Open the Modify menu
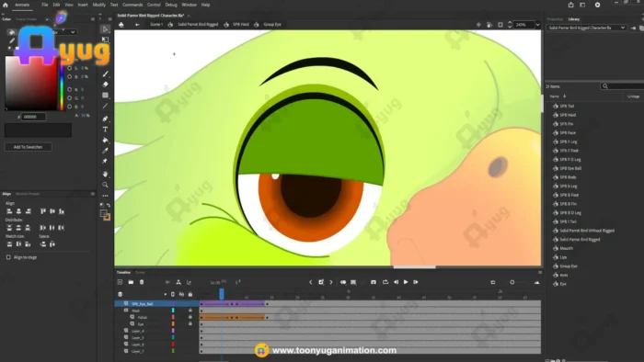Image resolution: width=644 pixels, height=362 pixels. tap(99, 5)
